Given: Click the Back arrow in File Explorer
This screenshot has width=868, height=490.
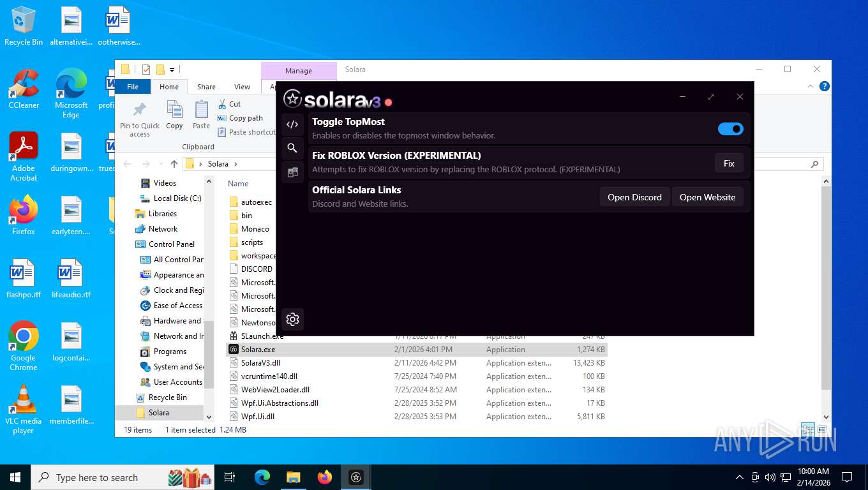Looking at the screenshot, I should [127, 164].
